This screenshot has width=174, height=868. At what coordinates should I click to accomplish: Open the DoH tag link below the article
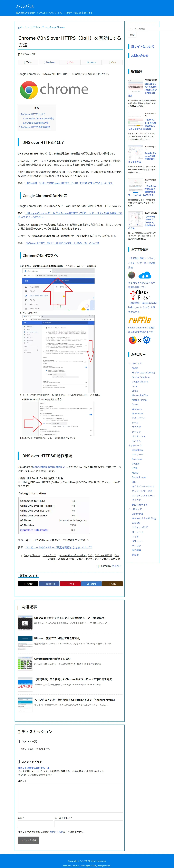117,555
